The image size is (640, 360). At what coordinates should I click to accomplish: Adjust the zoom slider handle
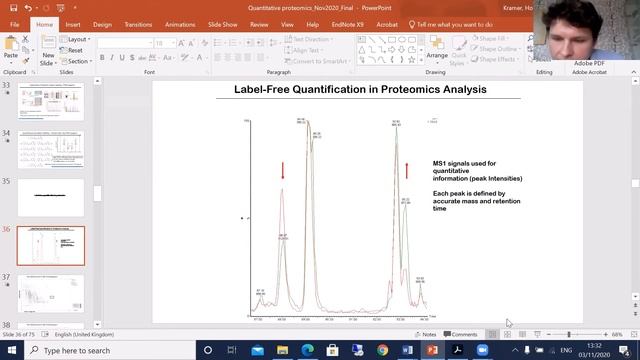coord(569,334)
